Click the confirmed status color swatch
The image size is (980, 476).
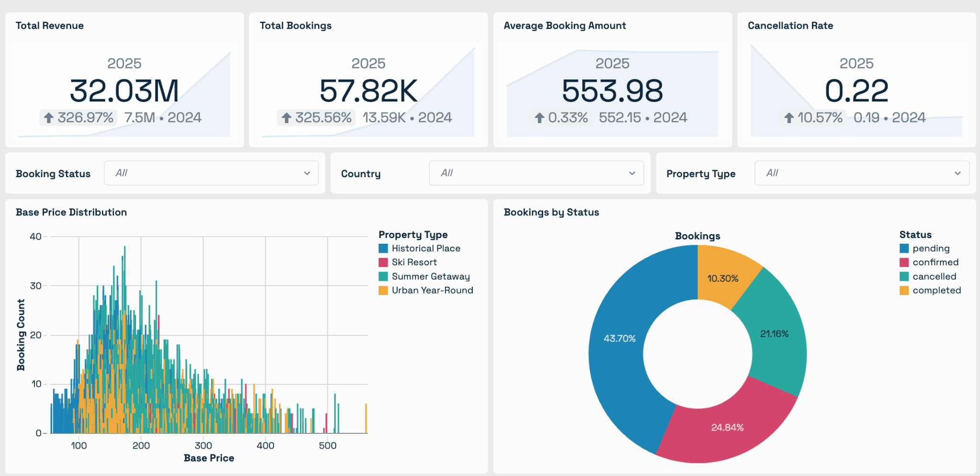point(904,262)
